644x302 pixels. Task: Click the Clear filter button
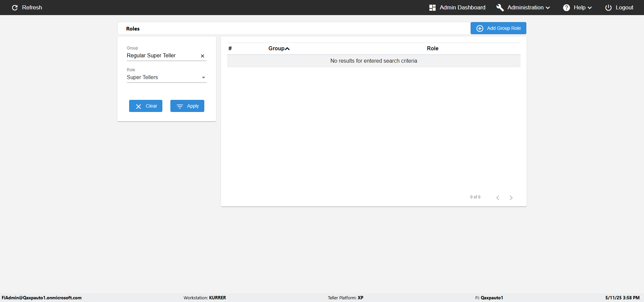pos(146,106)
